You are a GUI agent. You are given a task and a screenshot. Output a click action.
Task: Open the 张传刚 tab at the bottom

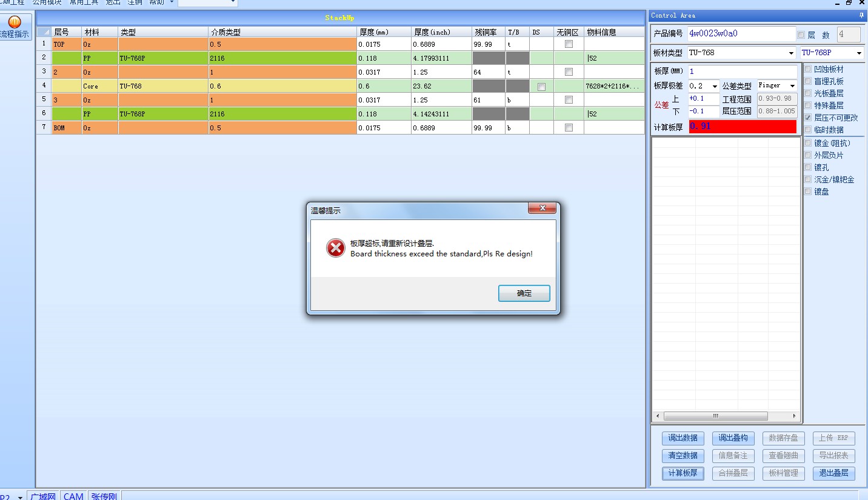104,496
